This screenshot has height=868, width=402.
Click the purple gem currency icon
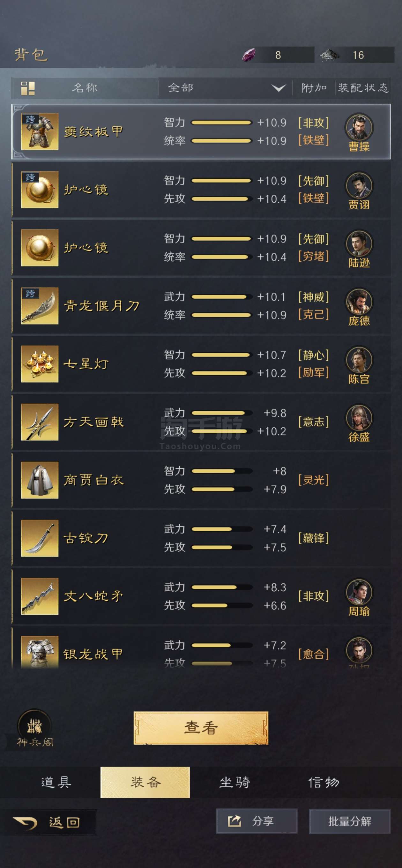(x=249, y=55)
